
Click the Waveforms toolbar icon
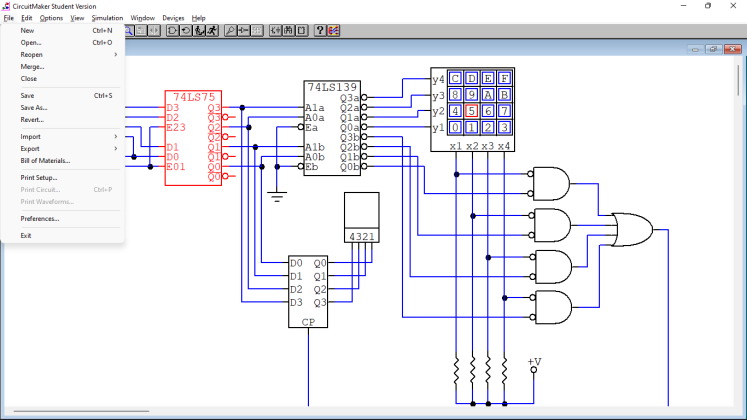[257, 31]
